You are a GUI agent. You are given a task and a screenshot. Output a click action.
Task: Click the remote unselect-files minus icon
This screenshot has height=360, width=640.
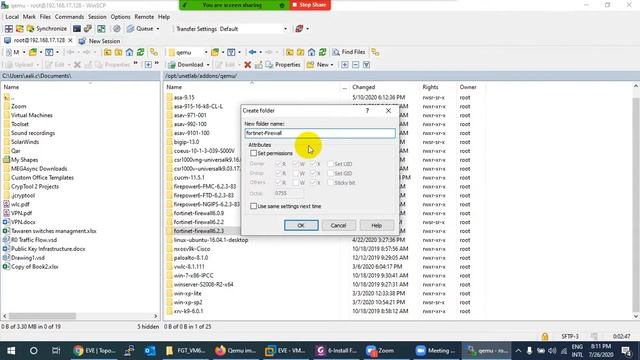[x=356, y=64]
